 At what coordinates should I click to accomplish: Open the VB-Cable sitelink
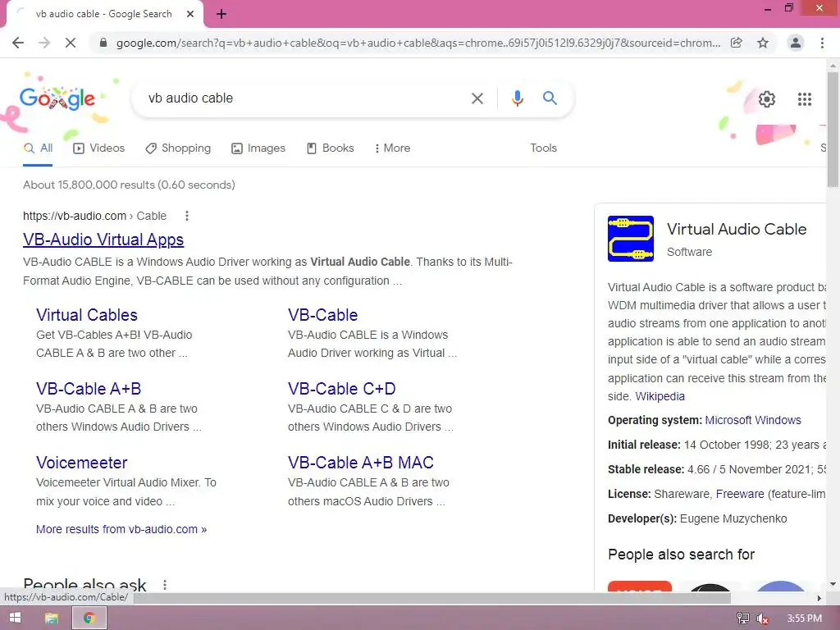click(322, 315)
